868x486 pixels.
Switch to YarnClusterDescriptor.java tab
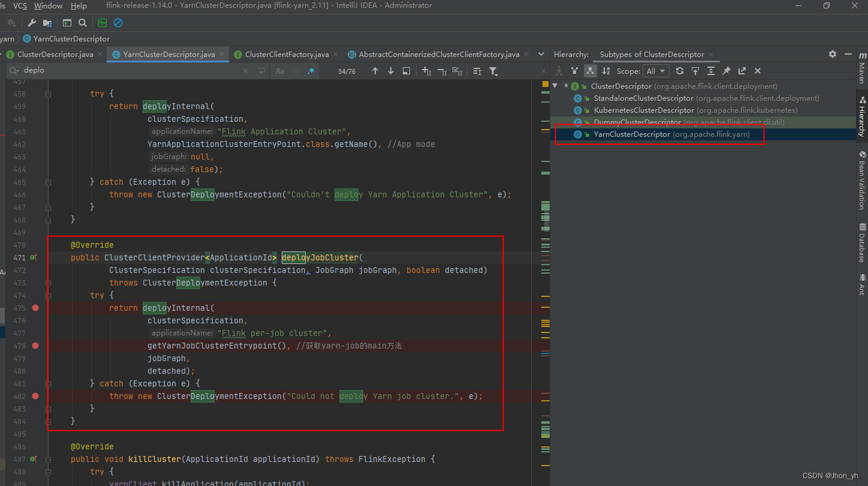(x=169, y=54)
